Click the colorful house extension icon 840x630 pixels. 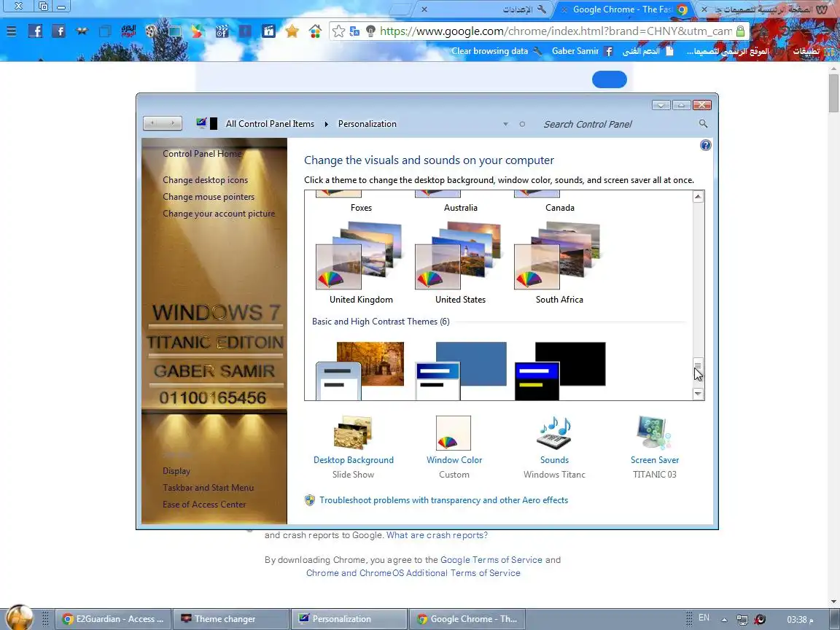pos(315,31)
